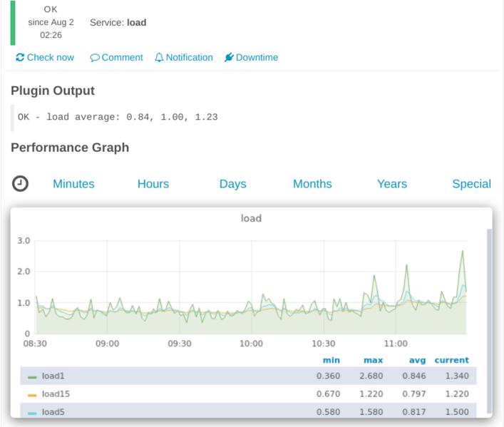Sort legend by max column header

373,360
